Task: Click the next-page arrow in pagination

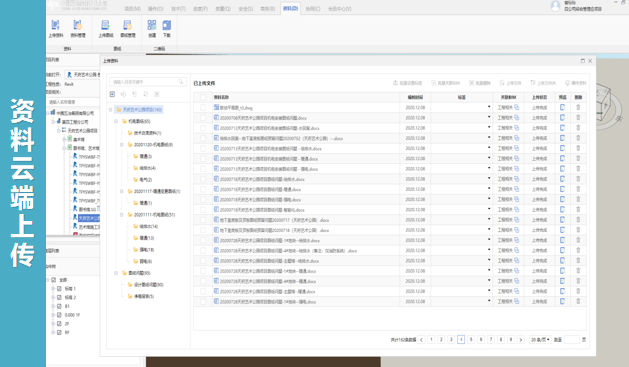Action: [x=521, y=340]
